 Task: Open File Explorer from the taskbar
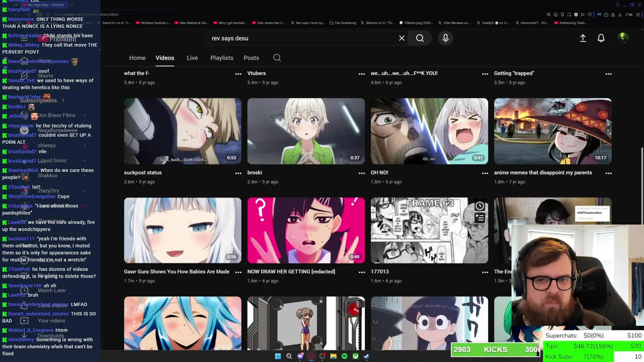[x=333, y=356]
